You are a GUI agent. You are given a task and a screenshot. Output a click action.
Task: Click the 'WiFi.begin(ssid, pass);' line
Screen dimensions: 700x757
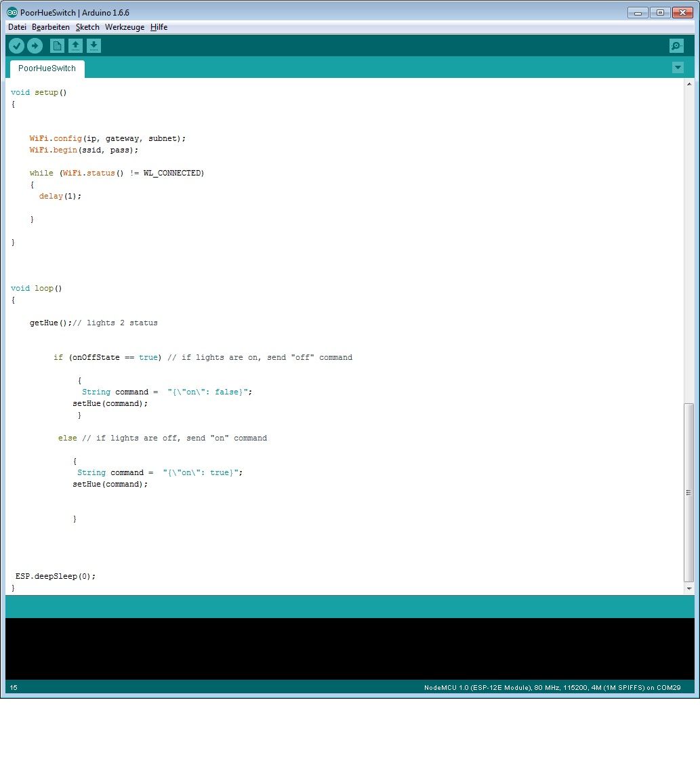[84, 150]
